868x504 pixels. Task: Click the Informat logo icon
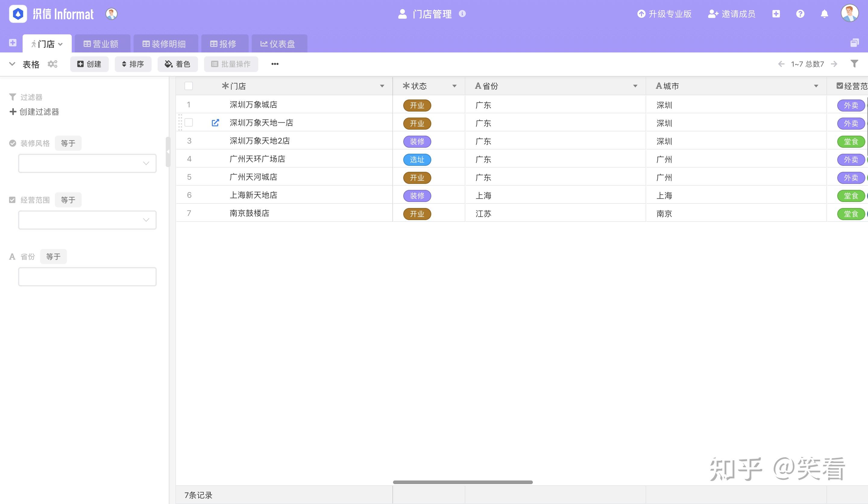tap(18, 14)
